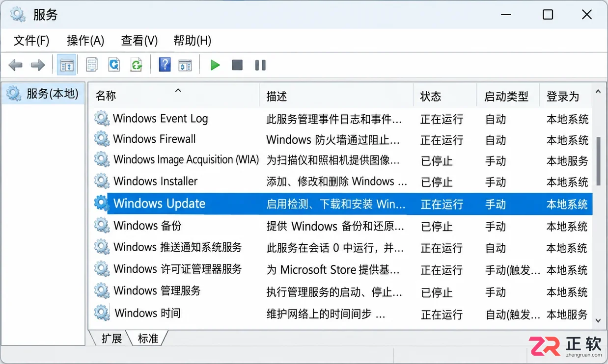Click gear icon beside Windows Installer
The width and height of the screenshot is (608, 364).
(x=102, y=182)
